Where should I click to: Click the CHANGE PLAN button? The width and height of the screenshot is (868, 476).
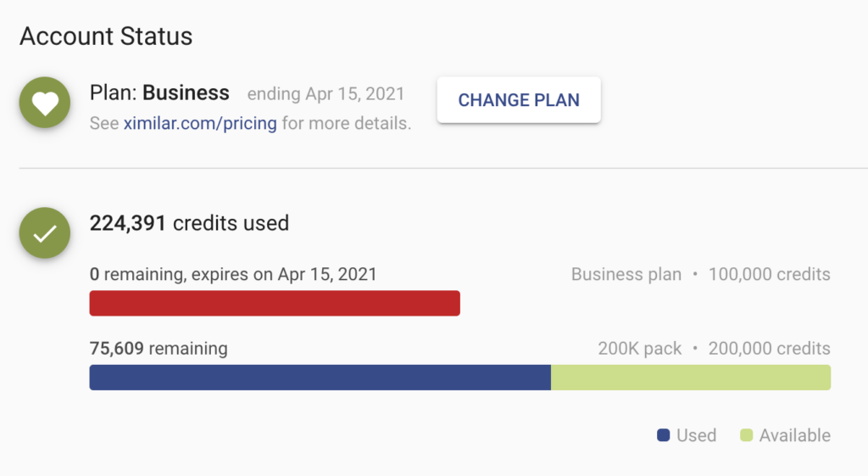pyautogui.click(x=519, y=100)
